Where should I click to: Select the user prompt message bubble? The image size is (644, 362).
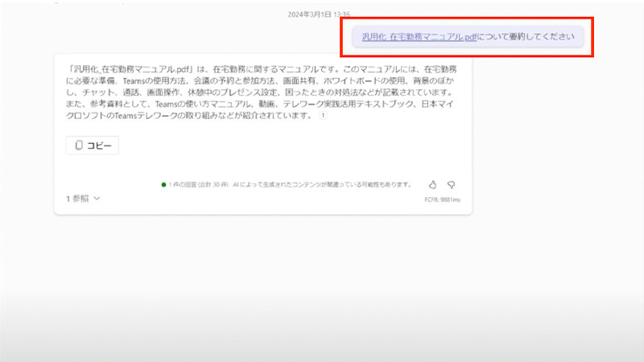tap(468, 36)
